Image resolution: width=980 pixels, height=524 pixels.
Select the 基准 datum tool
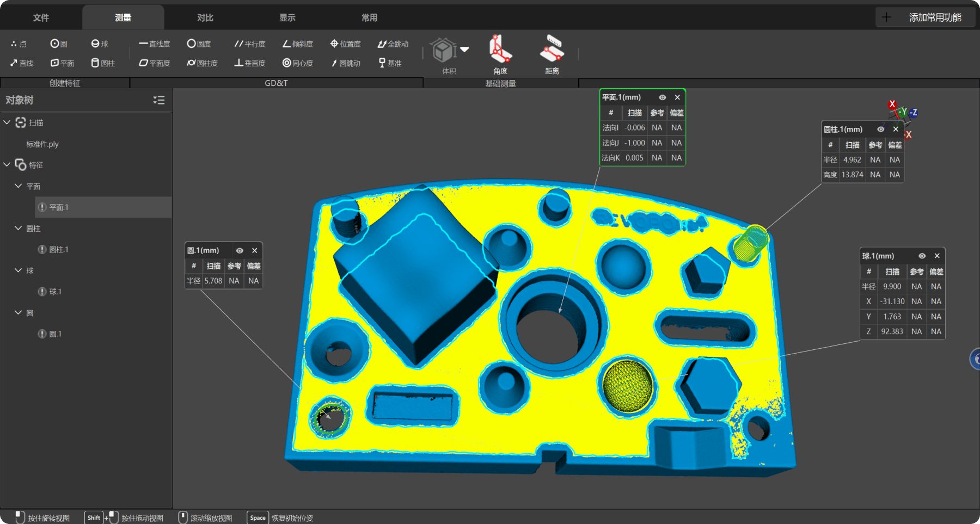coord(390,63)
